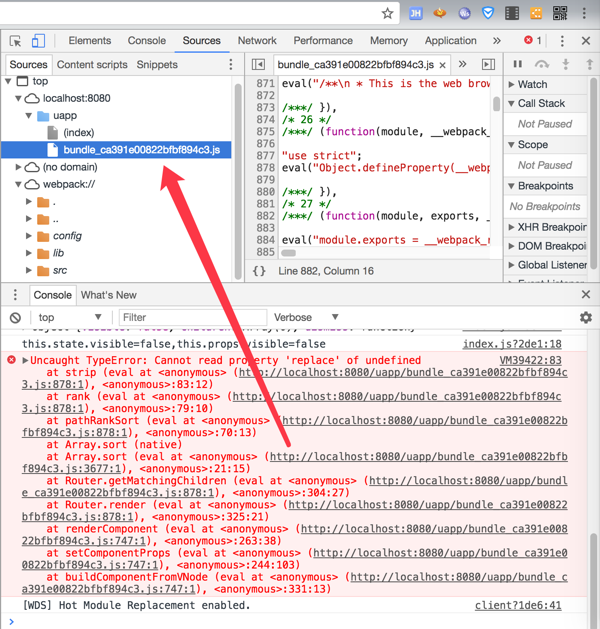Open the QR code extension
The image size is (600, 629).
(560, 13)
